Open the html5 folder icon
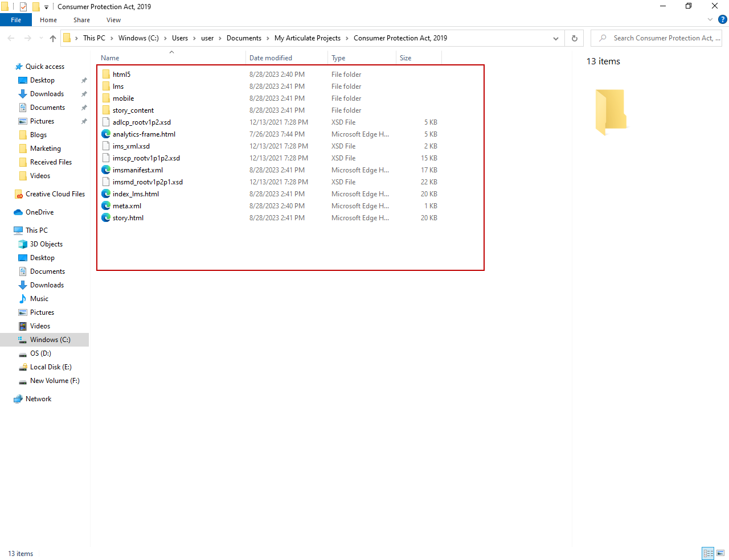This screenshot has height=560, width=729. [106, 75]
